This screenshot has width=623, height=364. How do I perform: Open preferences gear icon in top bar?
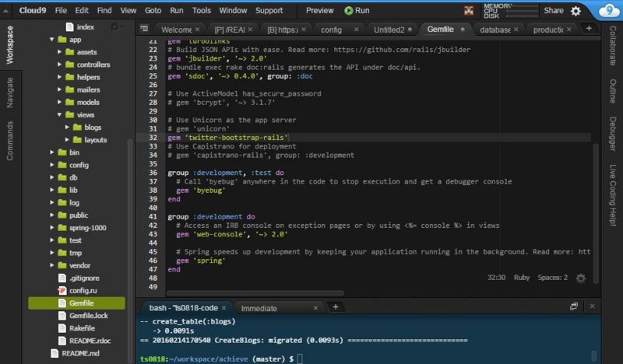(575, 11)
